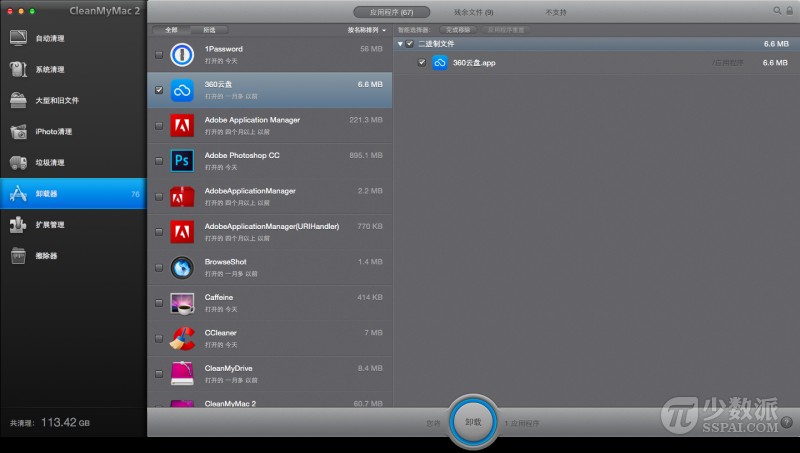Click the 221.3 MB size value
The image size is (800, 453).
[x=366, y=120]
